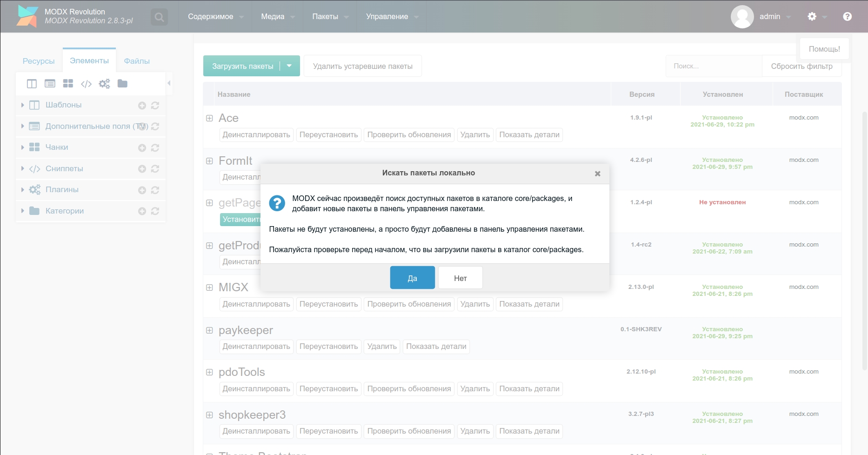The image size is (868, 455).
Task: Click the new snippet code icon
Action: pyautogui.click(x=86, y=84)
